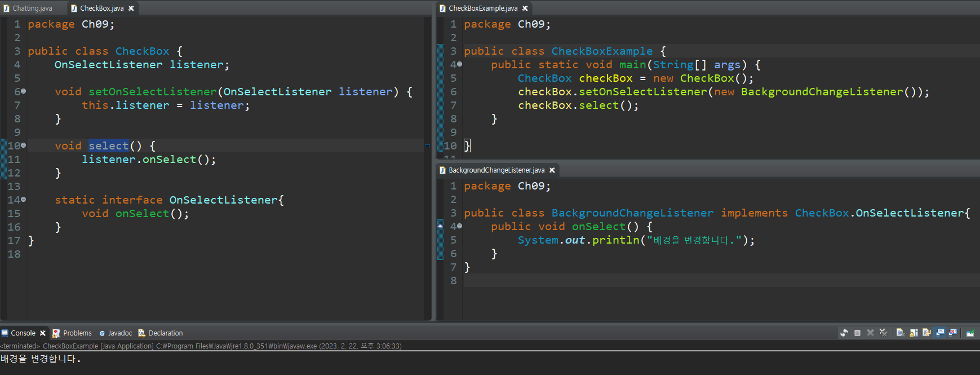
Task: Toggle show console on standard error change
Action: point(952,333)
